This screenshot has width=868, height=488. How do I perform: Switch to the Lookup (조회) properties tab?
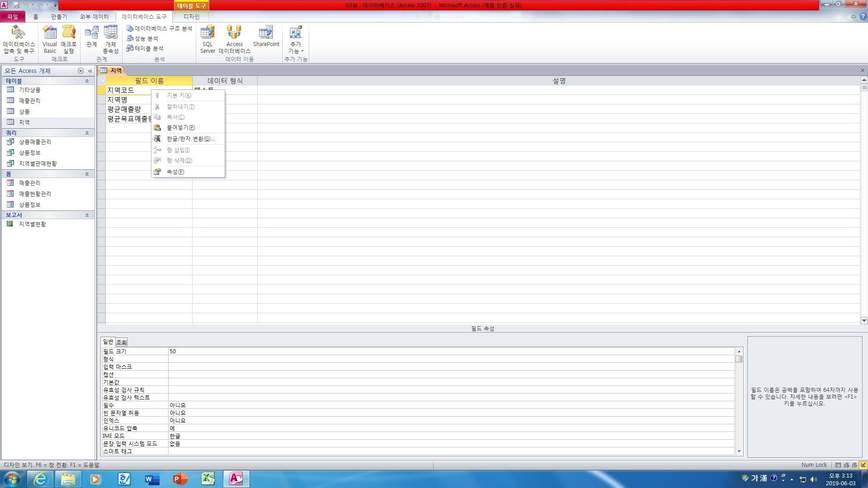121,342
